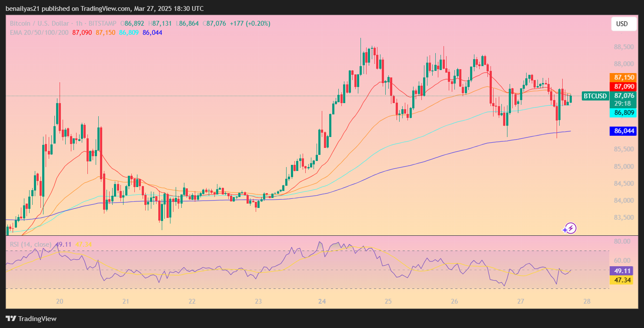
Task: Click the RSI (14, close) indicator legend
Action: coord(30,244)
